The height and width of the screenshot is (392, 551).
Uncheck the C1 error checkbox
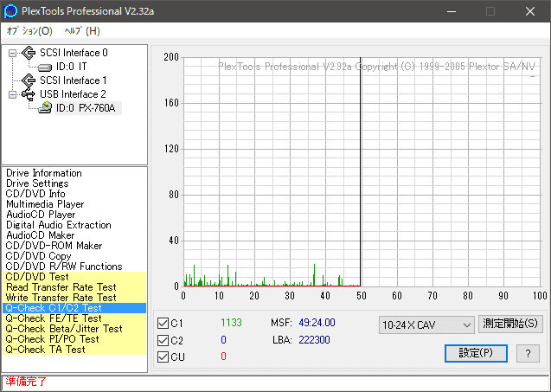pyautogui.click(x=163, y=324)
